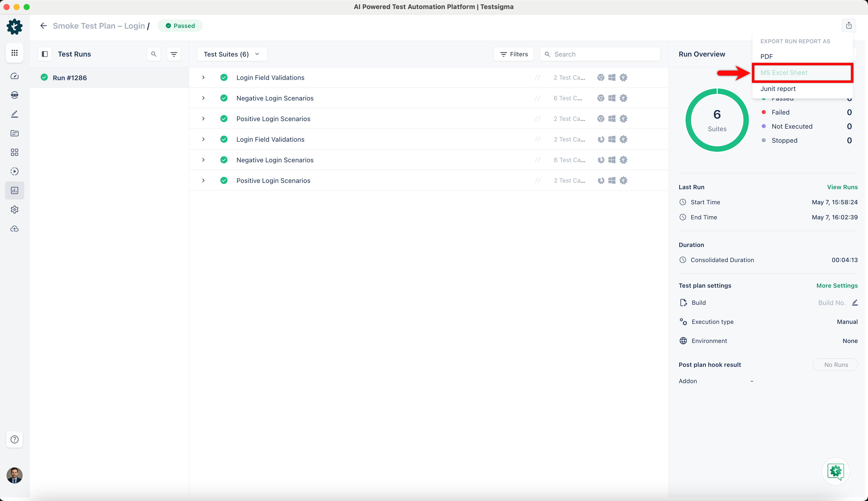Screen dimensions: 868x501
Task: Select Run #1286 in Test Runs list
Action: 110,78
